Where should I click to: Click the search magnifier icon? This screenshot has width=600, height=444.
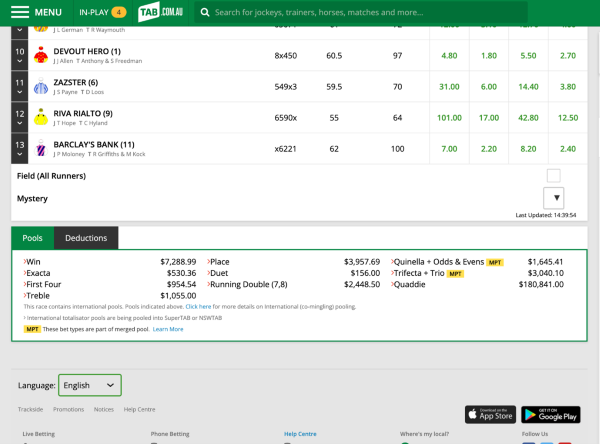[x=205, y=13]
